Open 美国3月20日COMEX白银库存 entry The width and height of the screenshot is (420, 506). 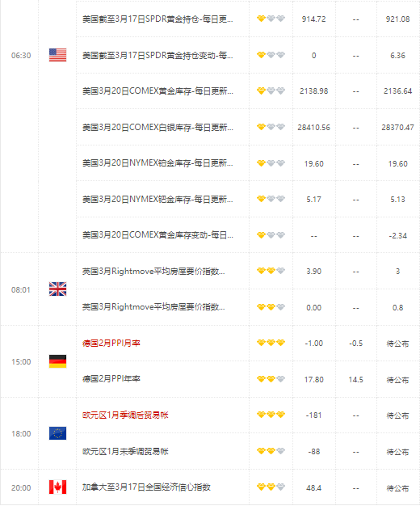pyautogui.click(x=157, y=128)
